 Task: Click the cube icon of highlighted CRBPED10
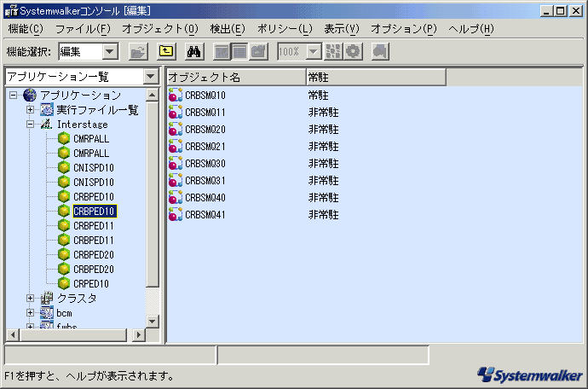64,211
